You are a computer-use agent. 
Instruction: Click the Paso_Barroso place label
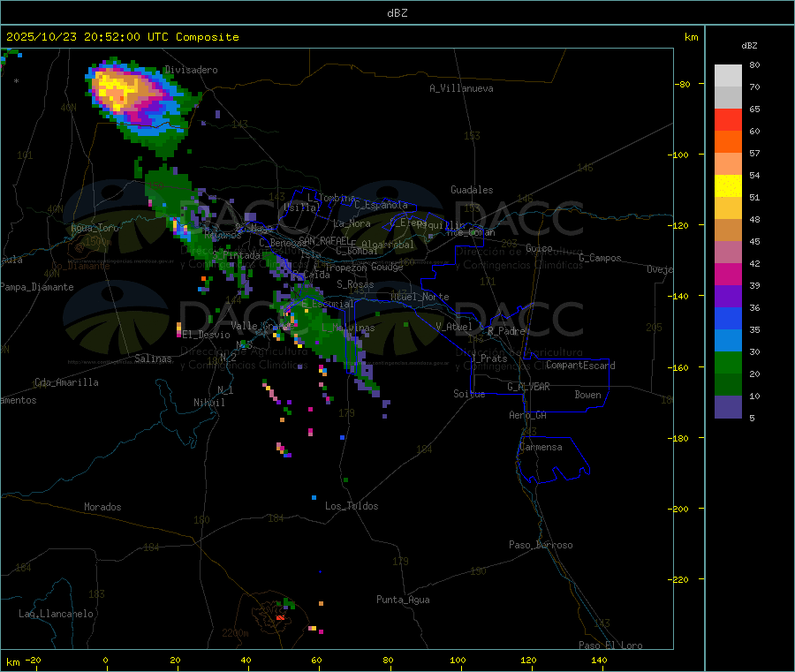(x=541, y=545)
